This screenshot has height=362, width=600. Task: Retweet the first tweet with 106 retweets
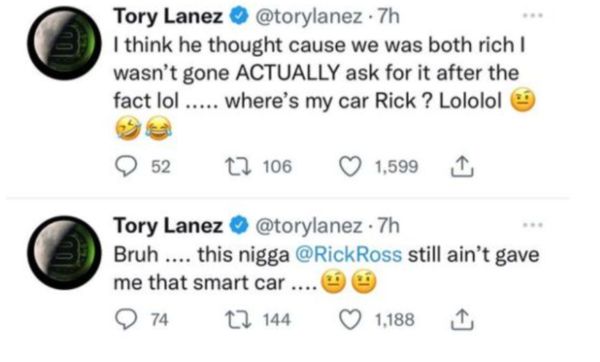pyautogui.click(x=238, y=167)
